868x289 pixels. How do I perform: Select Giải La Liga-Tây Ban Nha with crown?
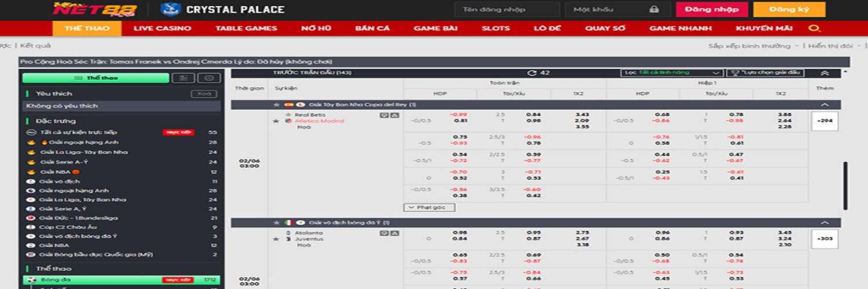coord(122,152)
